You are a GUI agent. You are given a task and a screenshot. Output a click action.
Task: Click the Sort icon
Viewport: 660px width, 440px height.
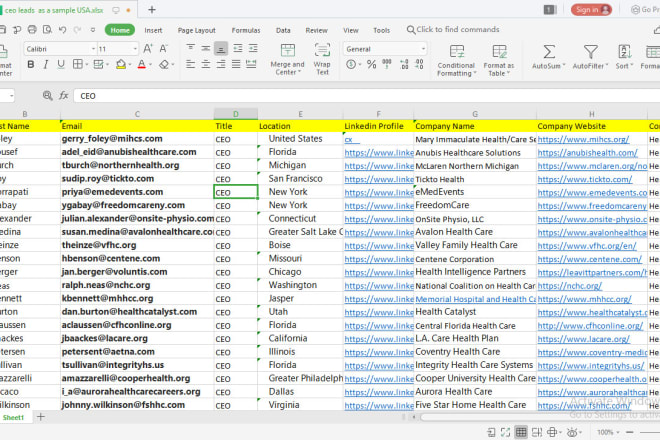624,52
